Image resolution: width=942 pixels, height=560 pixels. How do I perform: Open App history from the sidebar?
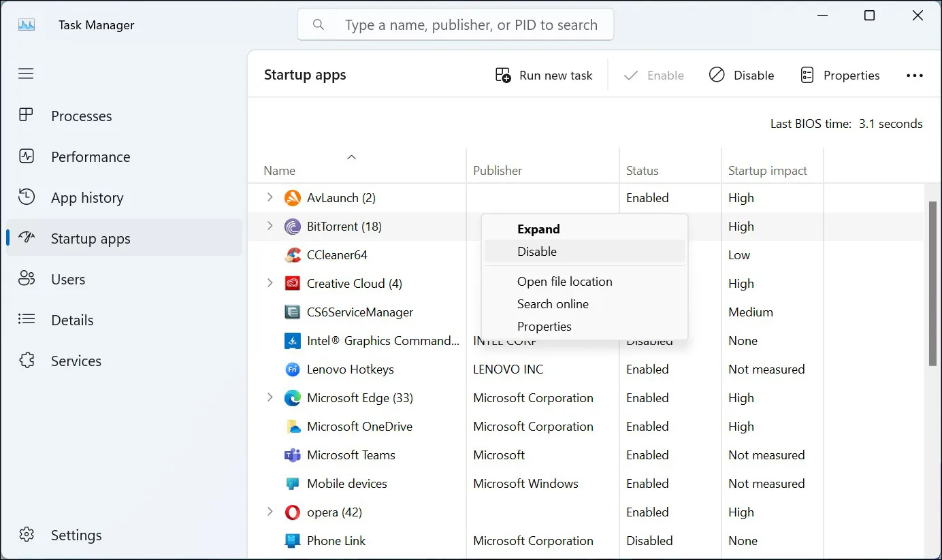[x=26, y=197]
